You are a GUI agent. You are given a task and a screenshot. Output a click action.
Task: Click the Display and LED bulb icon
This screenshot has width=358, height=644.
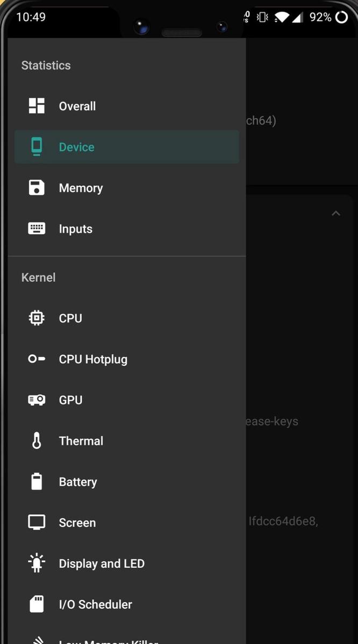coord(36,563)
